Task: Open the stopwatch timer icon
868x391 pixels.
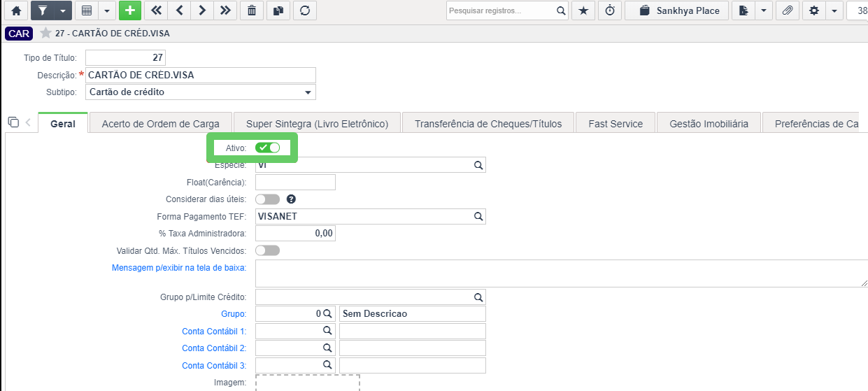Action: 610,10
